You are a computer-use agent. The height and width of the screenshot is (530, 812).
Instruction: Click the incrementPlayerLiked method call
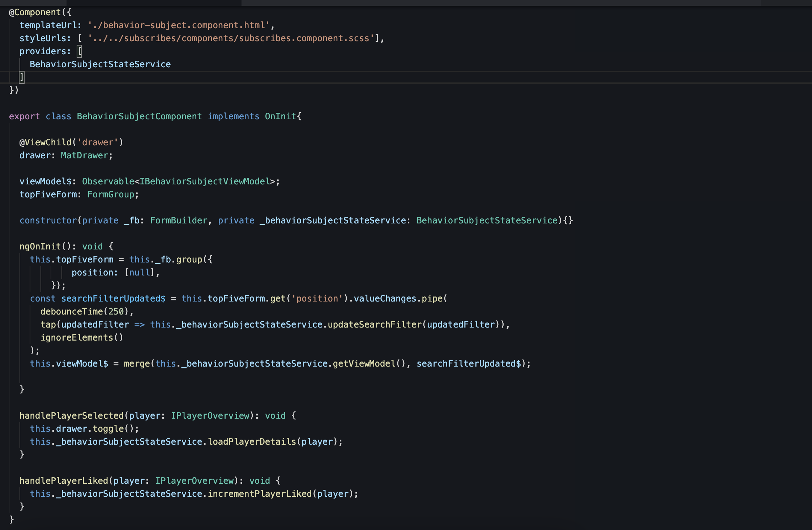(260, 494)
